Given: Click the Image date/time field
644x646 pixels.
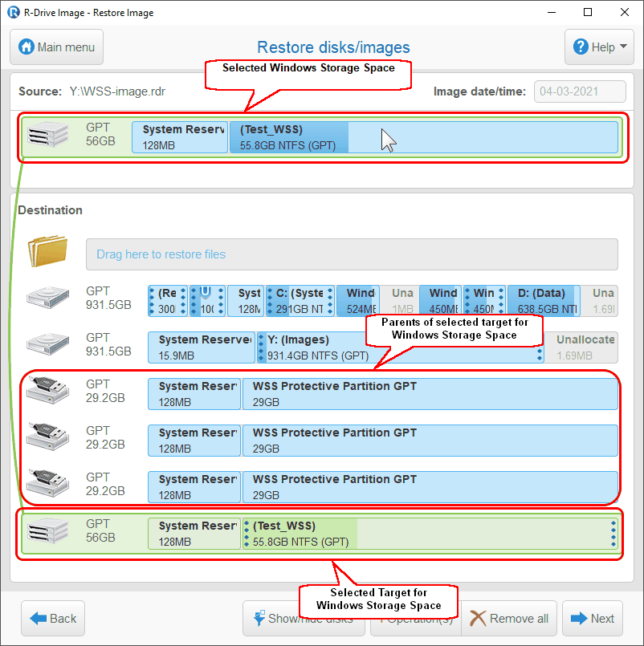Looking at the screenshot, I should point(580,91).
